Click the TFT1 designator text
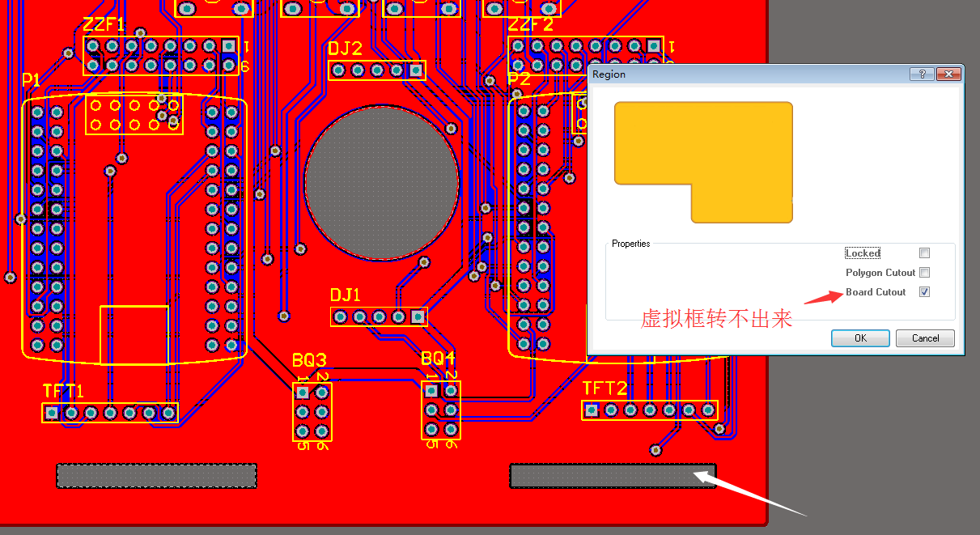This screenshot has width=980, height=535. [x=63, y=391]
